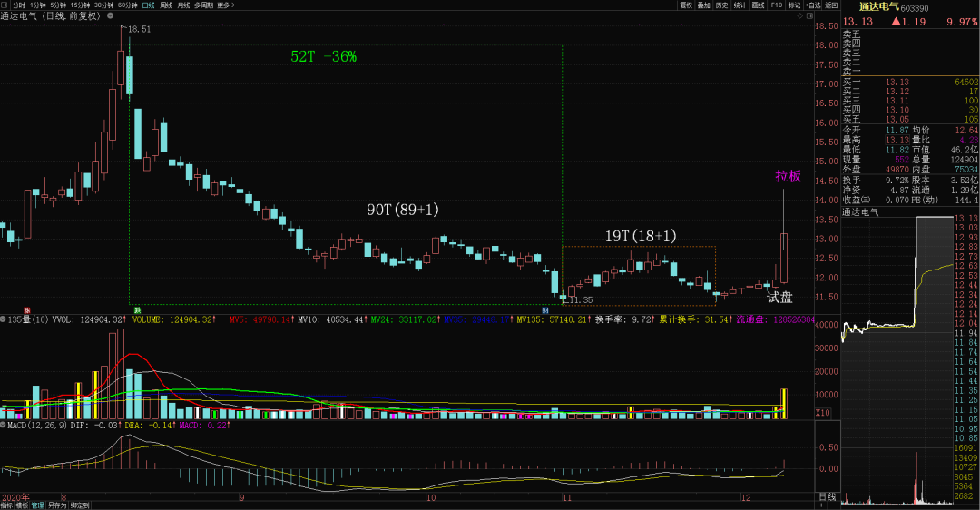Click the 52T -36% annotation text

coord(323,56)
